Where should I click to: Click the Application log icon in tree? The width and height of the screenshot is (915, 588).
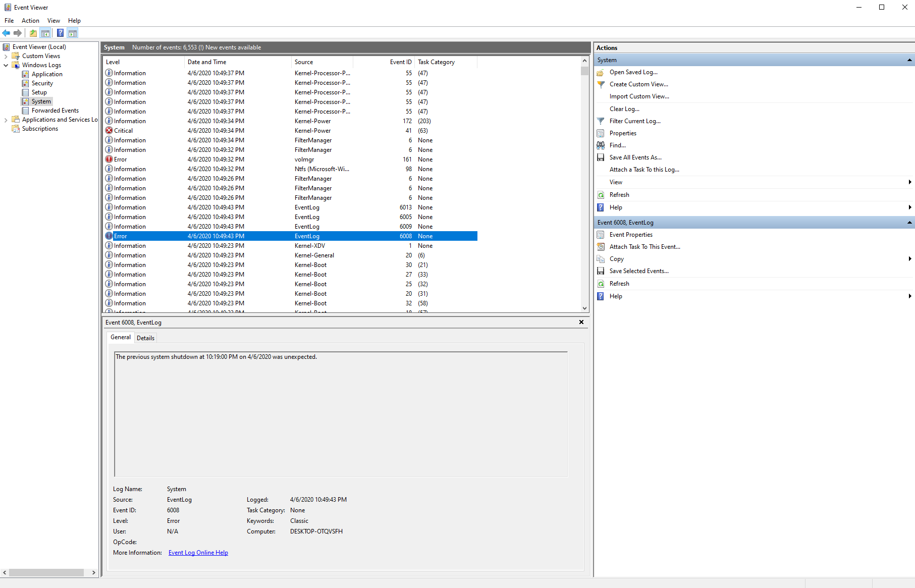point(25,74)
